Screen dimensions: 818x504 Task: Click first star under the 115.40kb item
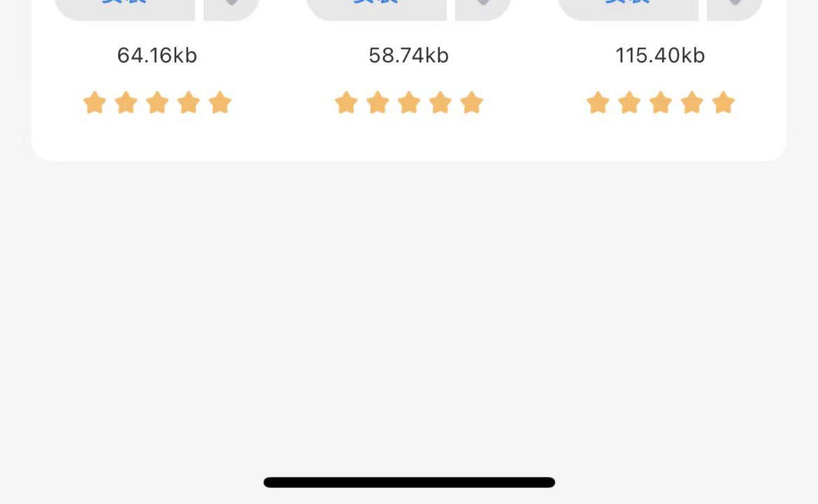[x=598, y=103]
